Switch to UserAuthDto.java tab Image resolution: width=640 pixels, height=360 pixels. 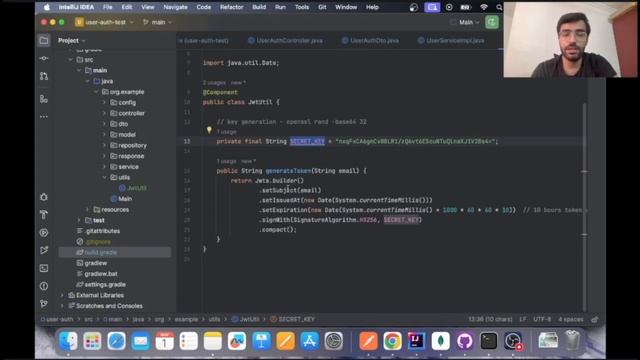370,40
